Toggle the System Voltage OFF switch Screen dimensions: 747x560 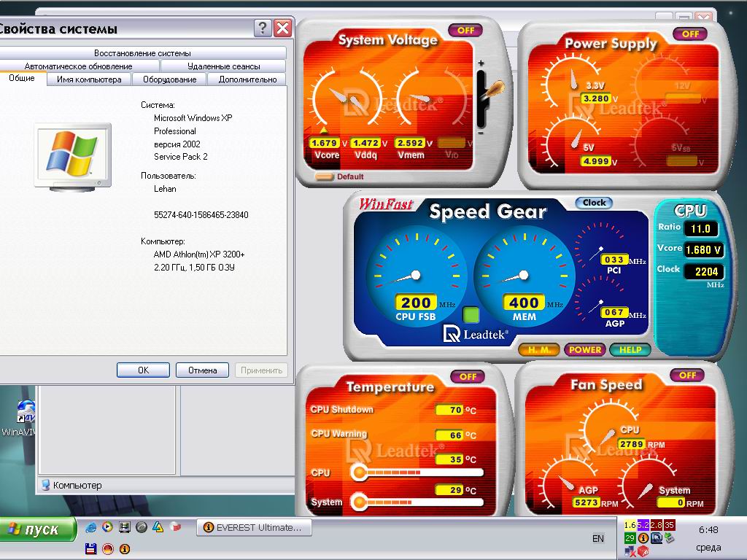click(465, 31)
